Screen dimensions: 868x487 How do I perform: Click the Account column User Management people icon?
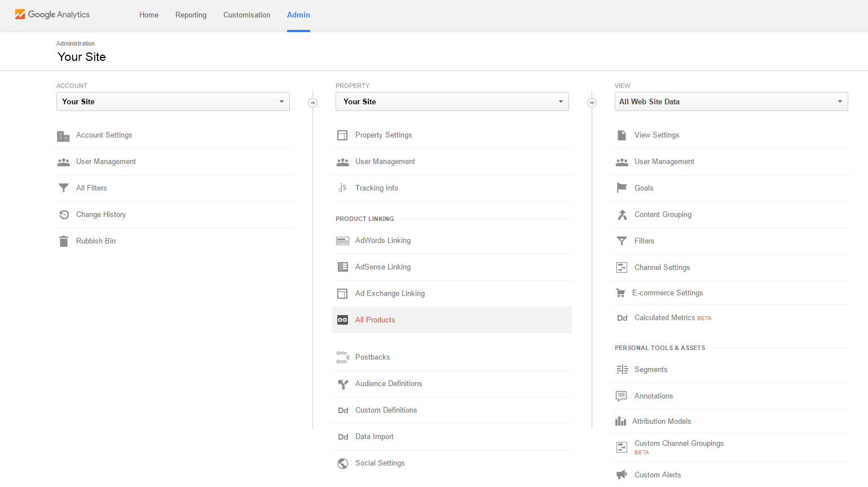click(x=63, y=162)
